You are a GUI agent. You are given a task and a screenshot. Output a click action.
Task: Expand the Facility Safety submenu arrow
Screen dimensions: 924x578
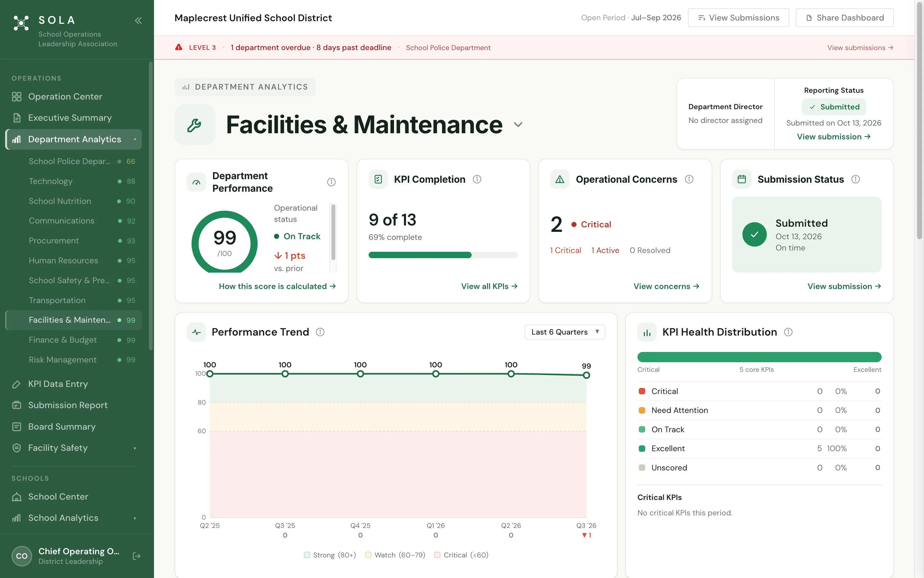coord(135,448)
